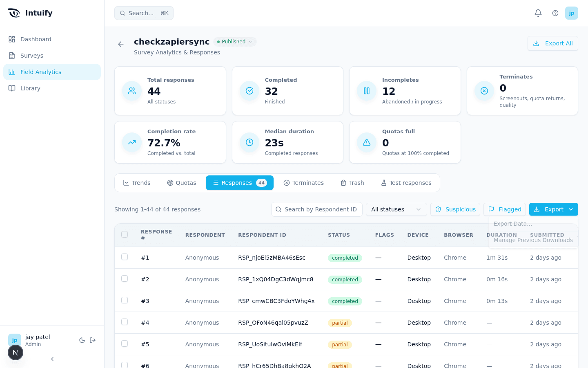Image resolution: width=588 pixels, height=368 pixels.
Task: Open the Published status dropdown
Action: pyautogui.click(x=235, y=42)
